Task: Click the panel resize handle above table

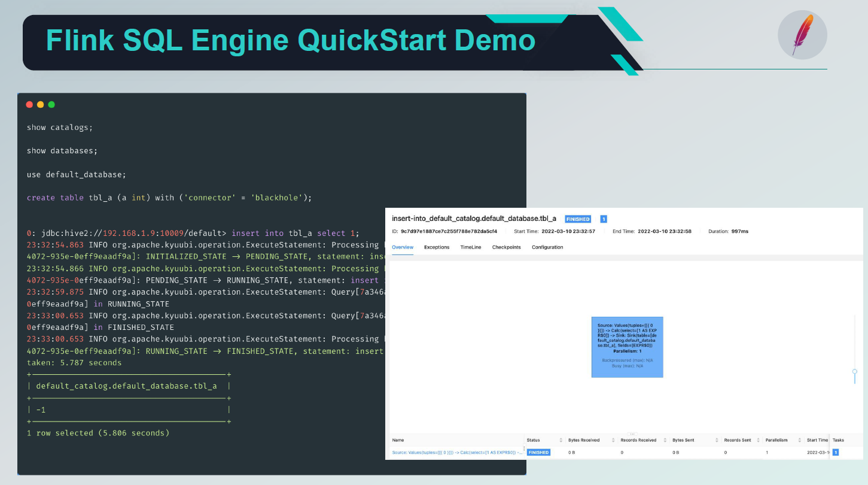Action: [632, 433]
